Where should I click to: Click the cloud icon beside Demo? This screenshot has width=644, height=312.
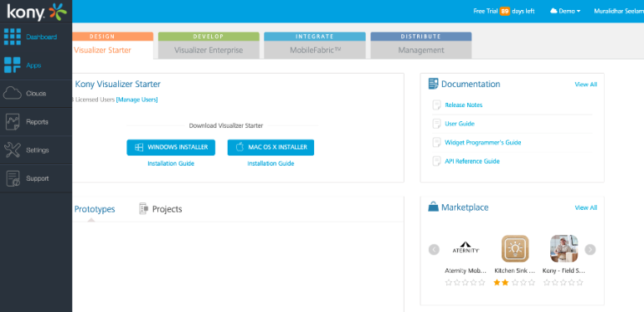click(x=554, y=11)
